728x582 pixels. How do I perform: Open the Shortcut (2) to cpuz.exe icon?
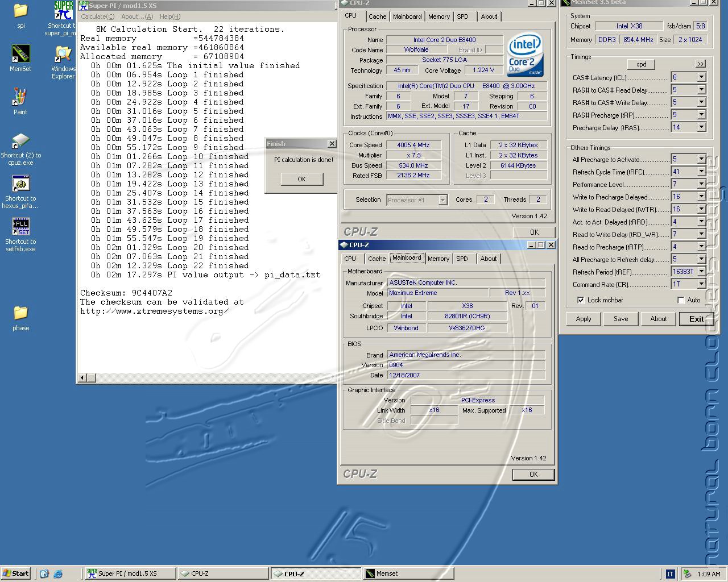20,140
